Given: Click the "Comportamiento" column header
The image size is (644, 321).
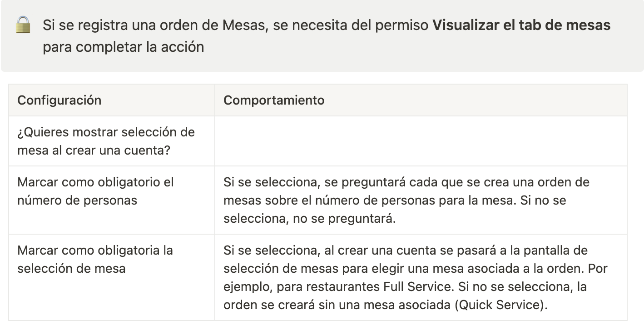Looking at the screenshot, I should [274, 100].
